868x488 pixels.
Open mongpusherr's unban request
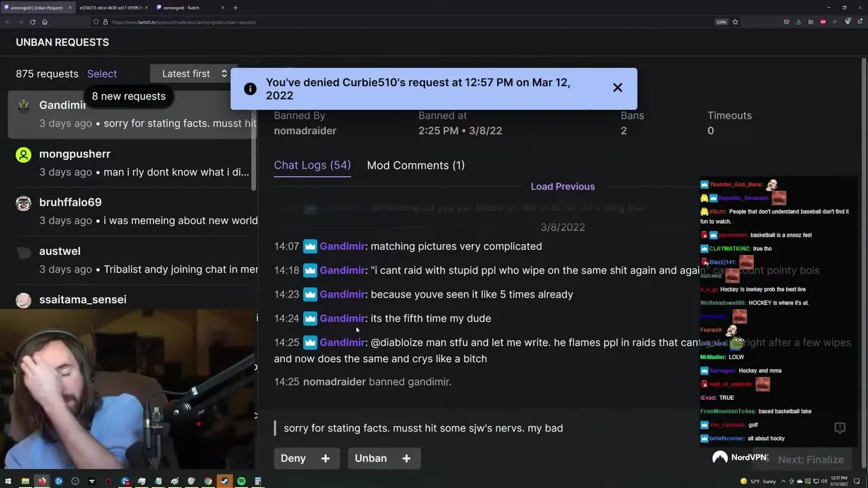tap(132, 163)
